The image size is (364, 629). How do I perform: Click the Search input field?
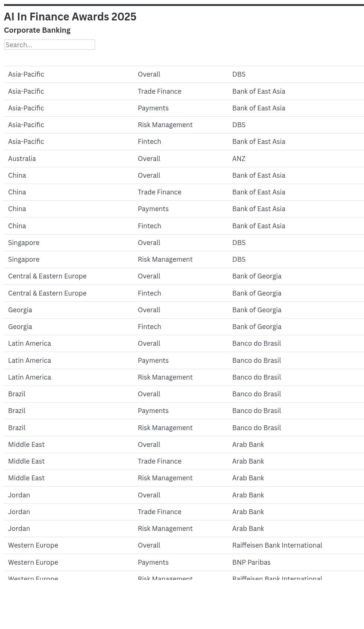[50, 44]
